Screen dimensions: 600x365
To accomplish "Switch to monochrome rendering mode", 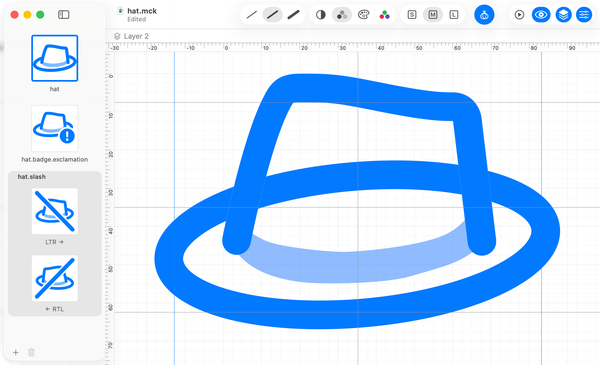I will pos(321,15).
